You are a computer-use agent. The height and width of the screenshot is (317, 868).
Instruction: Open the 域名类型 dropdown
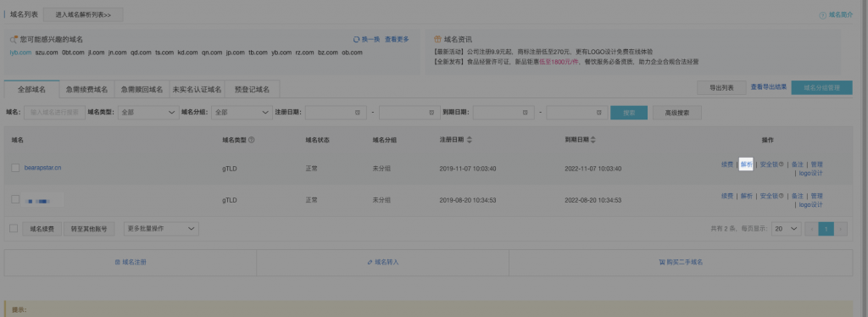click(147, 112)
